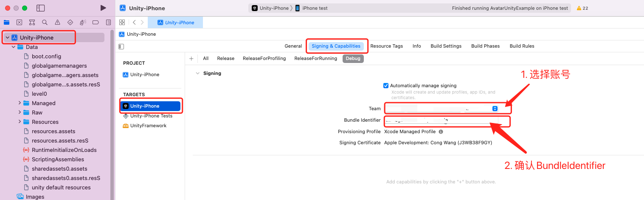644x200 pixels.
Task: Toggle Automatically manage signing checkbox
Action: click(x=385, y=86)
